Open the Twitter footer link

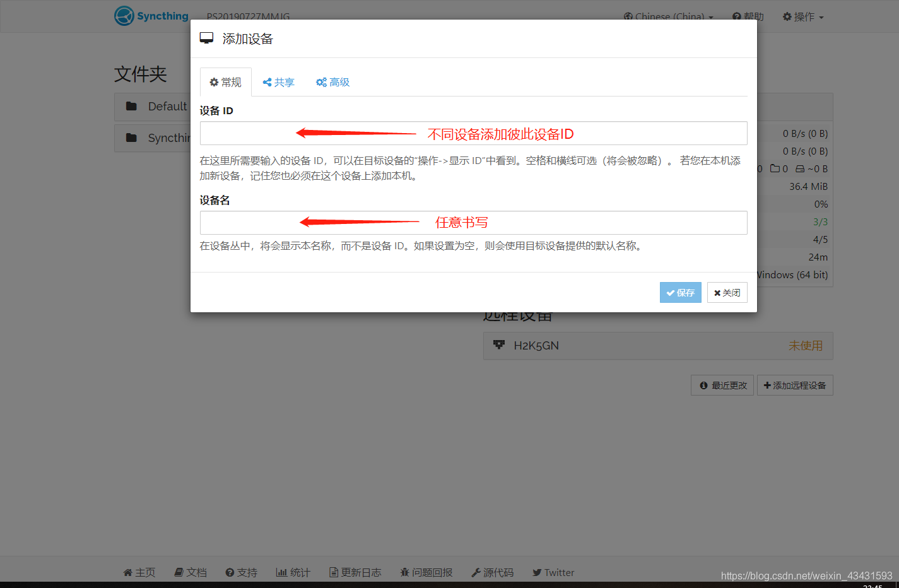pos(553,572)
